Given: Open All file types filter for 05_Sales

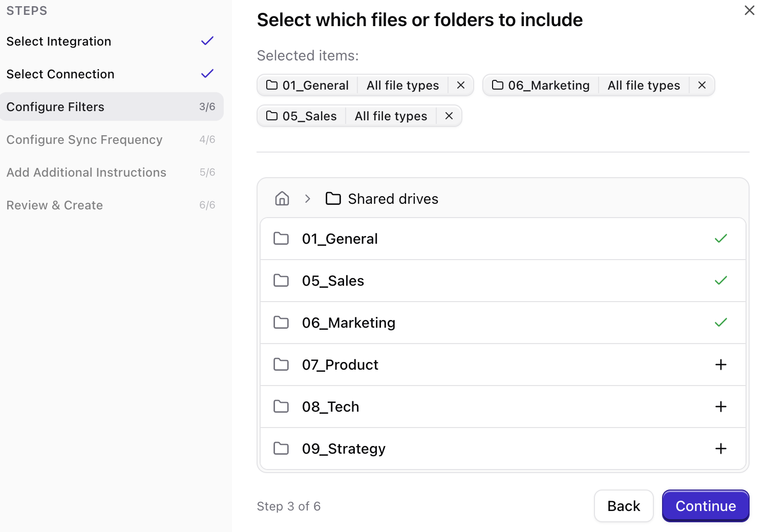Looking at the screenshot, I should coord(391,116).
